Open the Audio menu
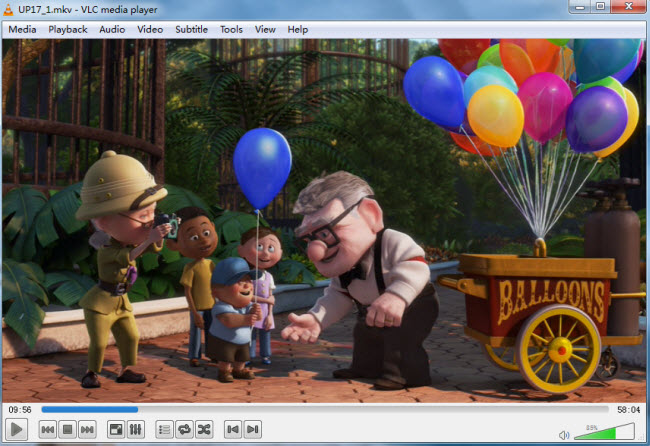Screen dimensions: 650x446 pos(112,29)
